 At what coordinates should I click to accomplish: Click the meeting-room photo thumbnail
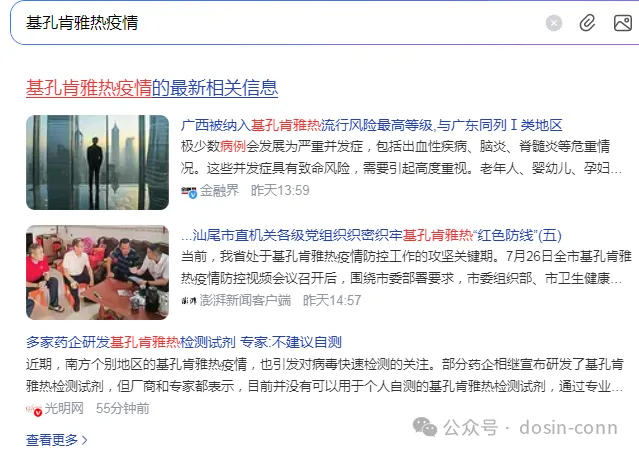pyautogui.click(x=97, y=272)
